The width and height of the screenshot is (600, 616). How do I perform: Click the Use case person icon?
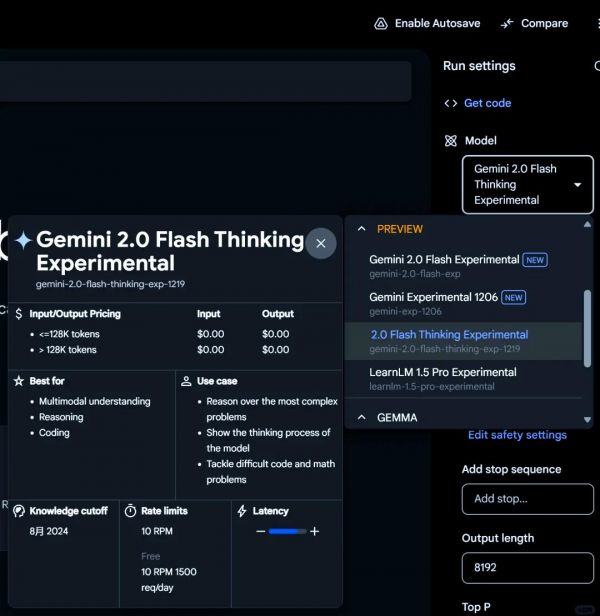[186, 381]
